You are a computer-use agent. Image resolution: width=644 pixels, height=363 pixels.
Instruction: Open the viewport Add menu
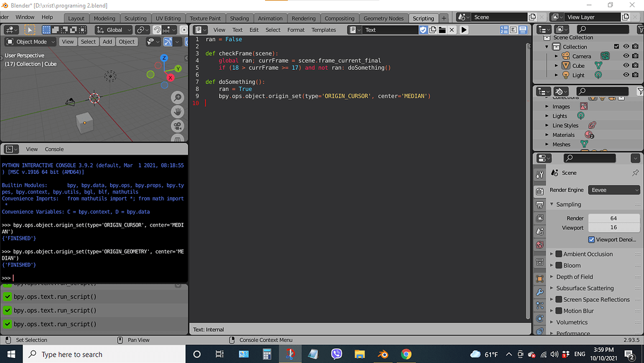click(x=107, y=42)
